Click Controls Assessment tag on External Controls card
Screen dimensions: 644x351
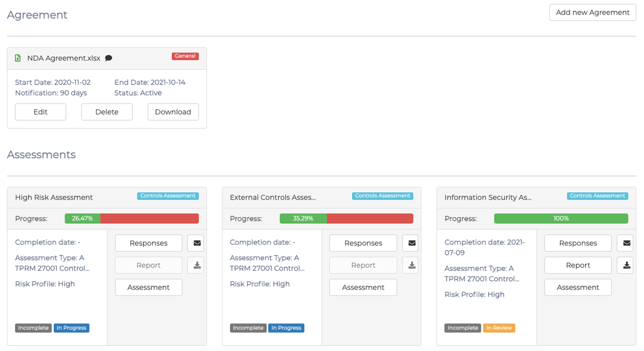click(382, 196)
